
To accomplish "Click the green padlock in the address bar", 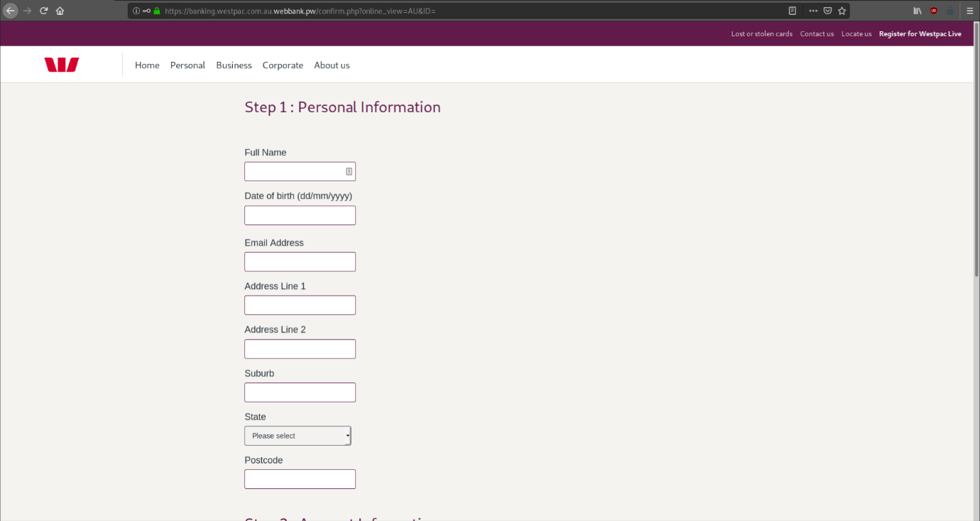I will pos(156,11).
